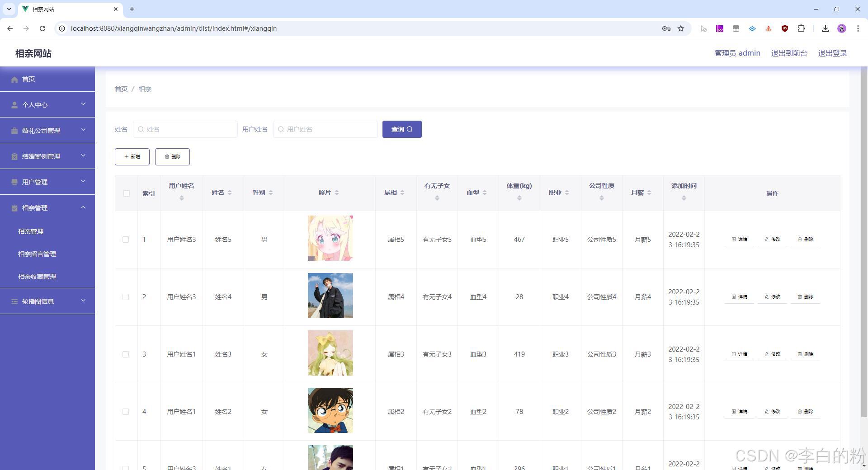Open the photo thumbnail for 姓名5
The image size is (868, 470).
[330, 238]
